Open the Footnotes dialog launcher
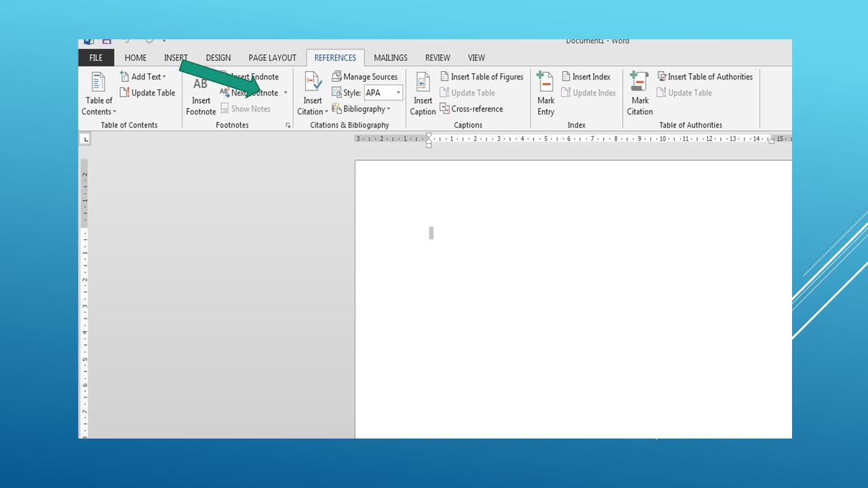 tap(288, 125)
